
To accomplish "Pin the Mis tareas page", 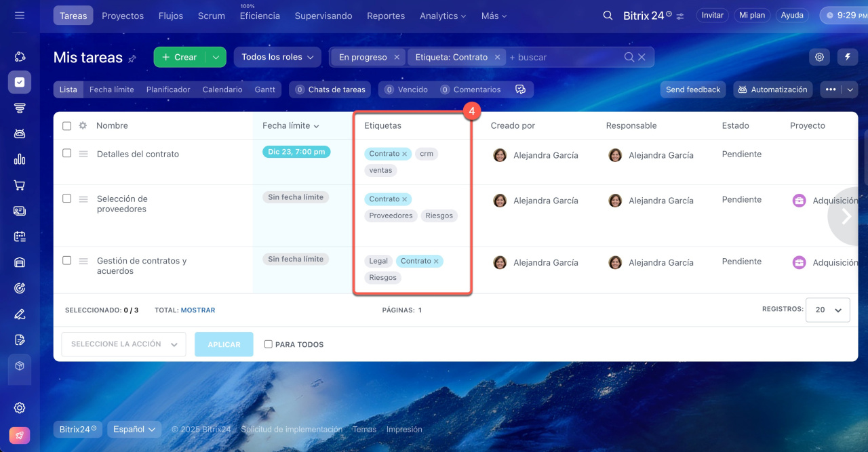I will pyautogui.click(x=132, y=59).
